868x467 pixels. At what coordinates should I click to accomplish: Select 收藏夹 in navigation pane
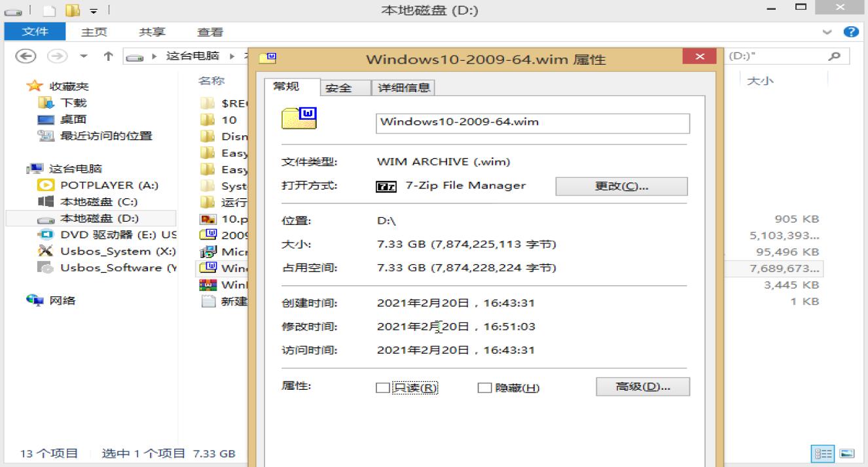69,86
